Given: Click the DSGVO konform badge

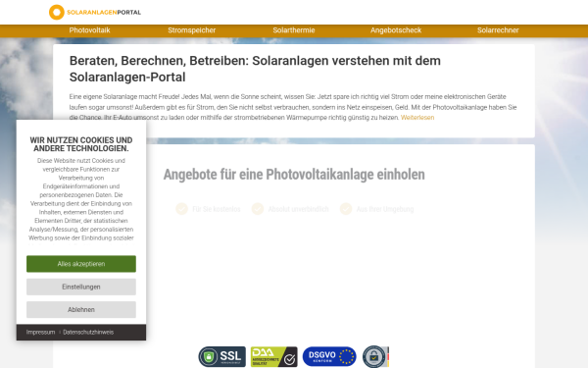Looking at the screenshot, I should coord(329,357).
